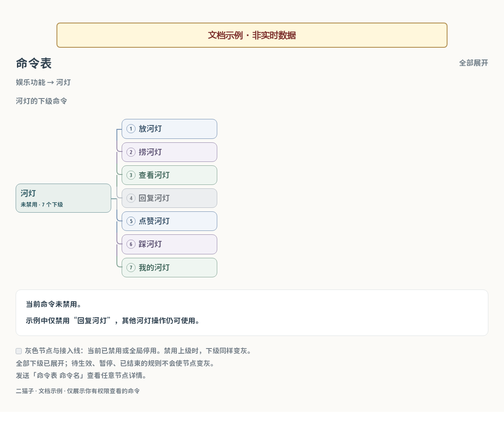Click the 河灯的下级命令 subtitle
Viewport: 504px width, 421px height.
pos(41,101)
